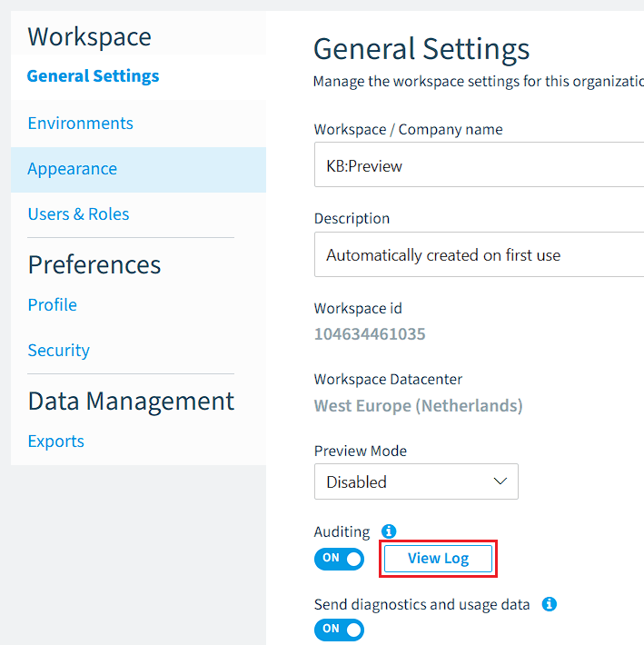Open Exports under Data Management

click(56, 442)
